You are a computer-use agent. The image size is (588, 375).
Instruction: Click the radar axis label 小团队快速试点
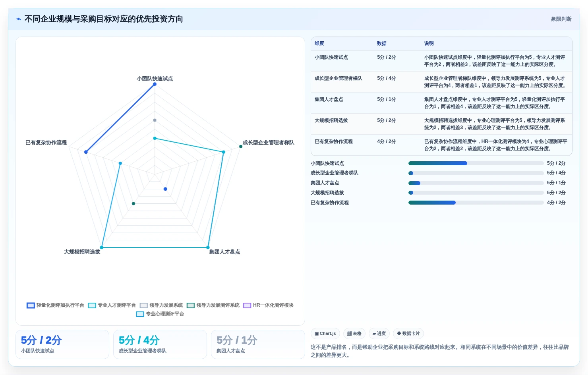[x=155, y=79]
